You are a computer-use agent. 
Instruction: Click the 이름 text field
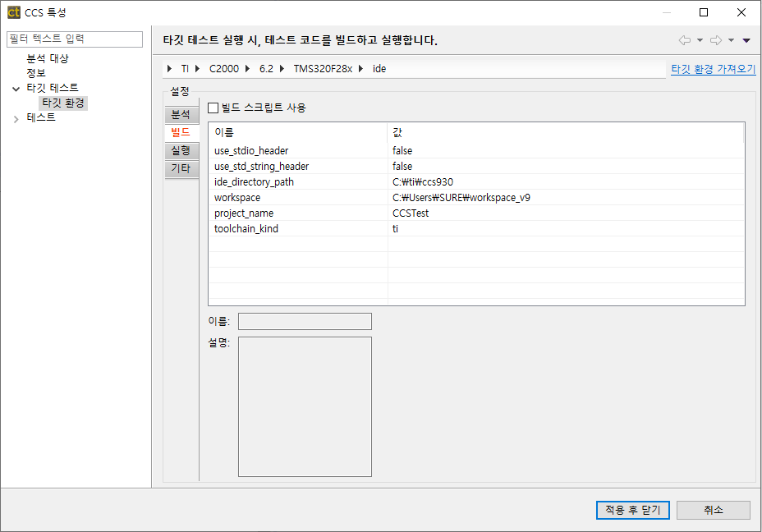click(305, 321)
